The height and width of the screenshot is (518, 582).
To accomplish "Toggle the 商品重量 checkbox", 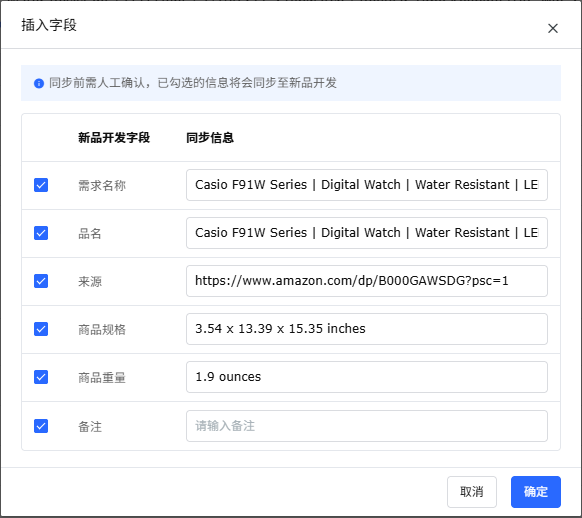I will [41, 377].
